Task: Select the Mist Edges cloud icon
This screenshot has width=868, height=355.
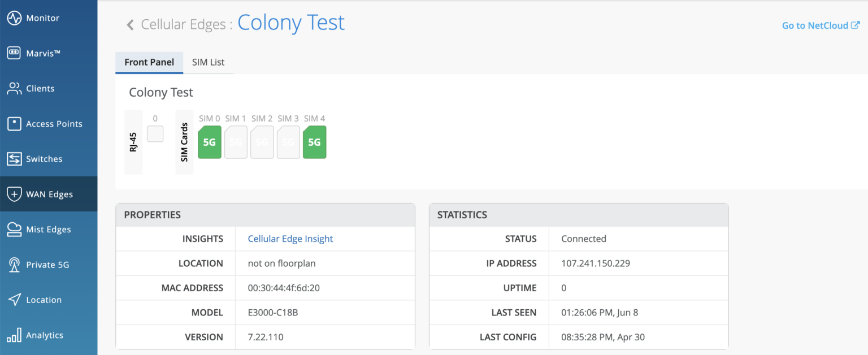Action: (x=14, y=230)
